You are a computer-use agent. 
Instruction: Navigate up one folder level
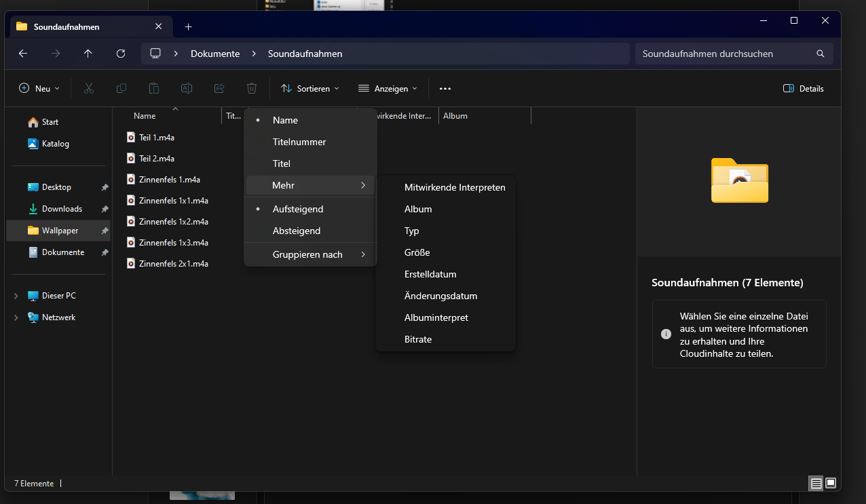(x=88, y=53)
